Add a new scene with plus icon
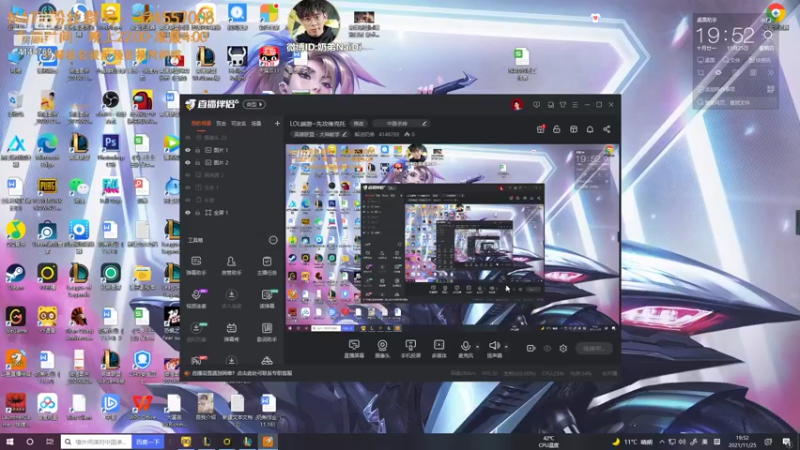 point(277,123)
